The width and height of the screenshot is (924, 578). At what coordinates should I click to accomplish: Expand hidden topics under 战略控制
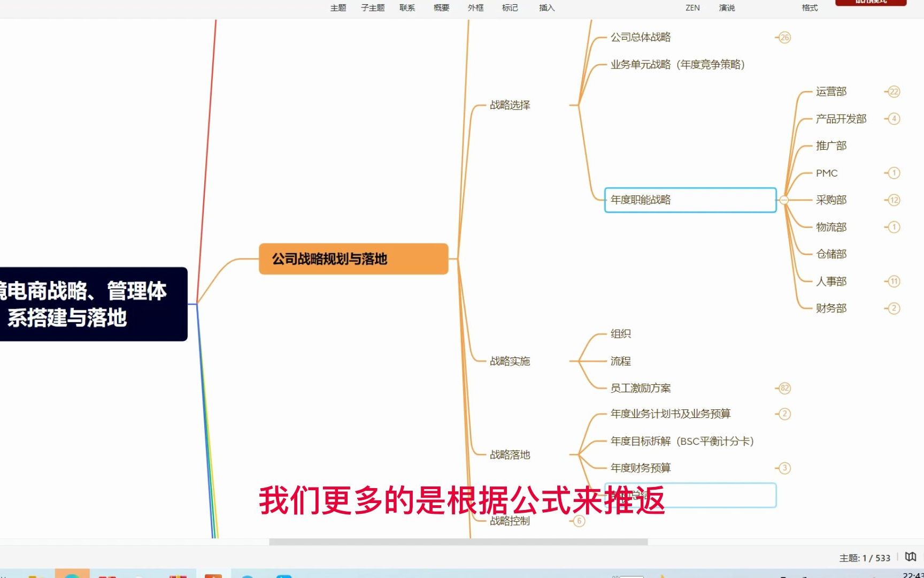579,521
